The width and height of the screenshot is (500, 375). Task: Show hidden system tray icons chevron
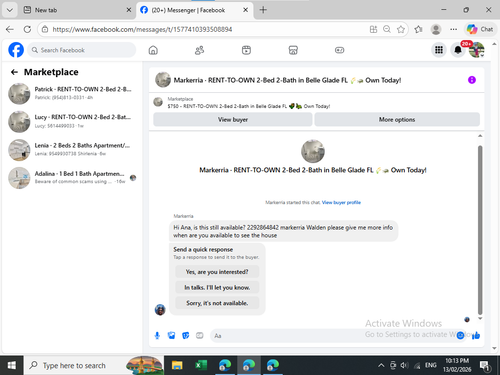click(381, 365)
